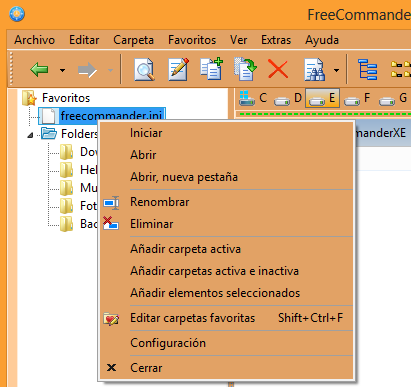Click the folder tree view icon
The height and width of the screenshot is (387, 411).
point(367,70)
